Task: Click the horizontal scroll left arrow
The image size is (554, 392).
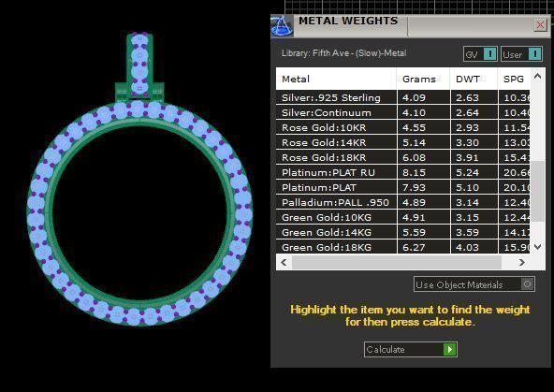Action: click(x=284, y=262)
